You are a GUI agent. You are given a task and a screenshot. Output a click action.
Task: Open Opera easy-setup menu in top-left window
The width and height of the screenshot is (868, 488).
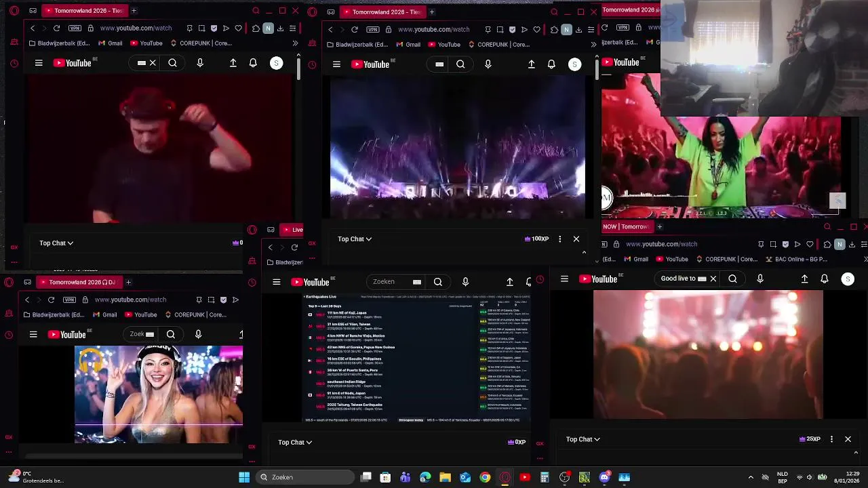(x=292, y=28)
